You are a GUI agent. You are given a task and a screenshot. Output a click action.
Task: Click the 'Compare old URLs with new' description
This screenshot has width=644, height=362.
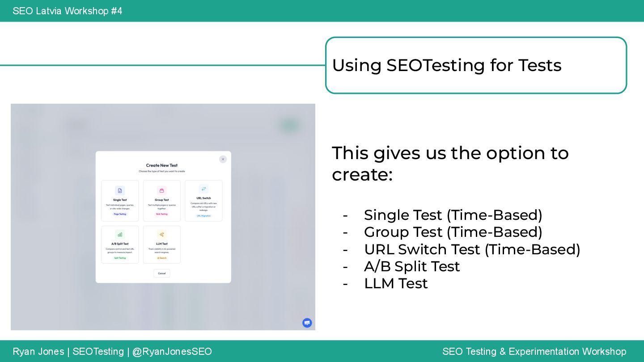[203, 206]
